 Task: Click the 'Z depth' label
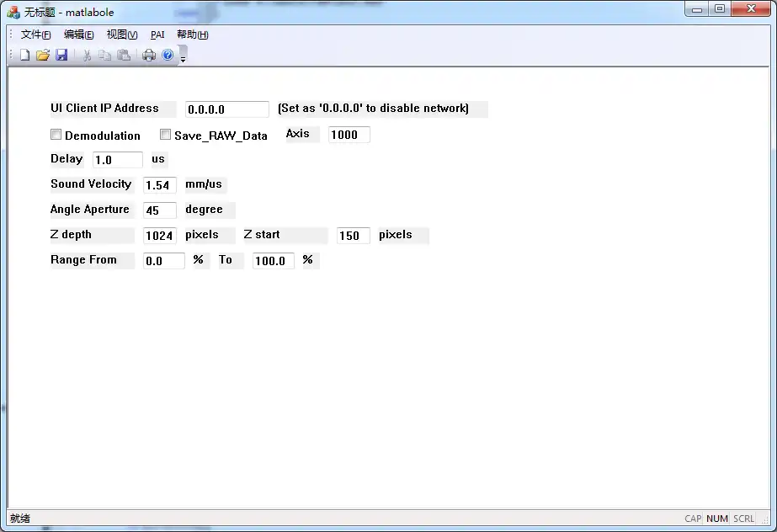tap(71, 235)
